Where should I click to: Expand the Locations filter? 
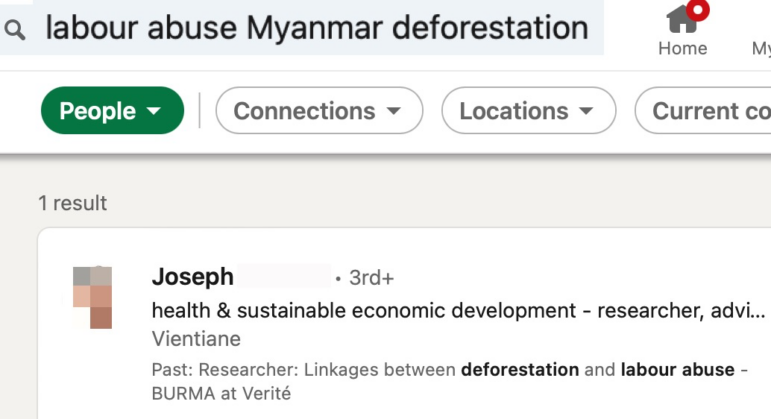click(529, 111)
